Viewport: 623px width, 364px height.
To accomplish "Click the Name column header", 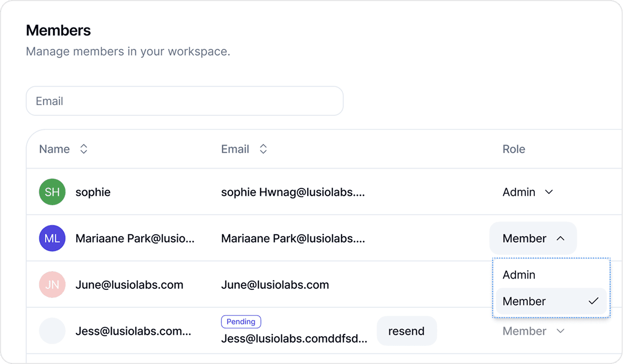I will tap(54, 149).
